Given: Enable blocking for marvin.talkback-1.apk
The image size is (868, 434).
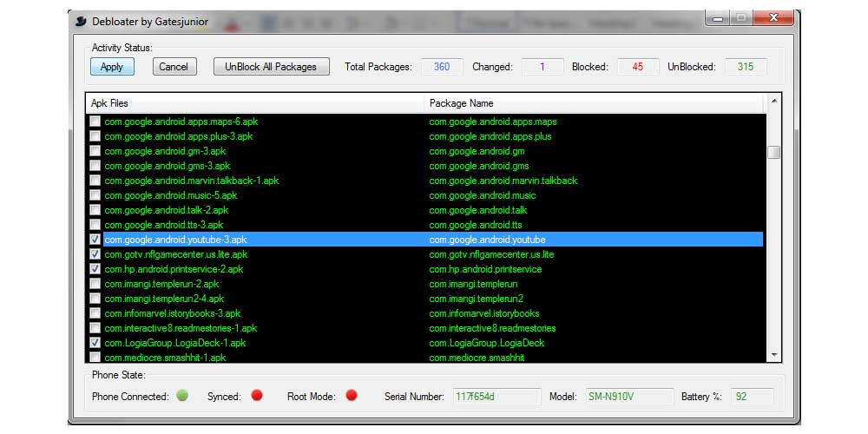Looking at the screenshot, I should pos(95,181).
